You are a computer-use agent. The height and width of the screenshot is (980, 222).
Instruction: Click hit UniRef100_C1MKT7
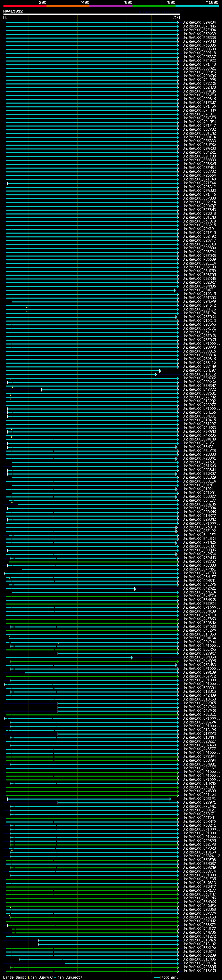click(199, 516)
